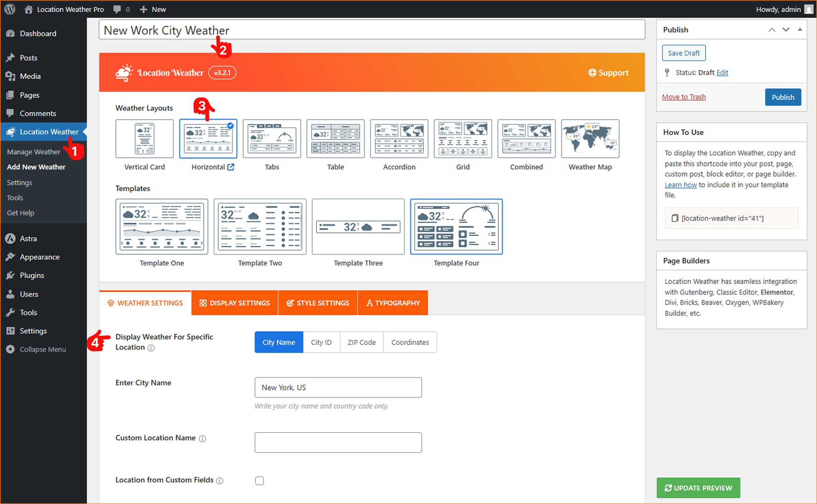Switch to Weather Settings tab

[145, 303]
